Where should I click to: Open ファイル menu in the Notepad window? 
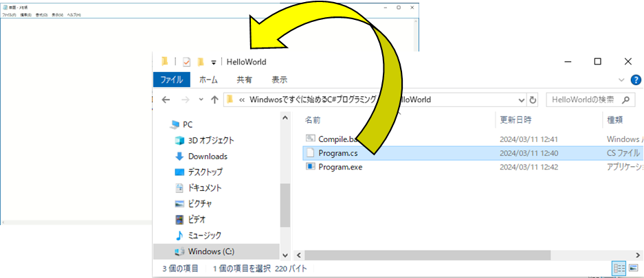[9, 15]
